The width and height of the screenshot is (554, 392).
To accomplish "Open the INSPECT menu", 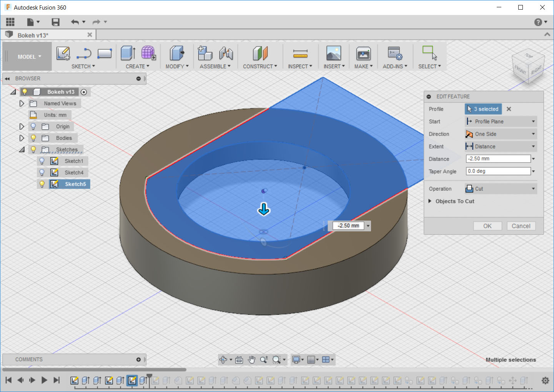I will (x=300, y=66).
